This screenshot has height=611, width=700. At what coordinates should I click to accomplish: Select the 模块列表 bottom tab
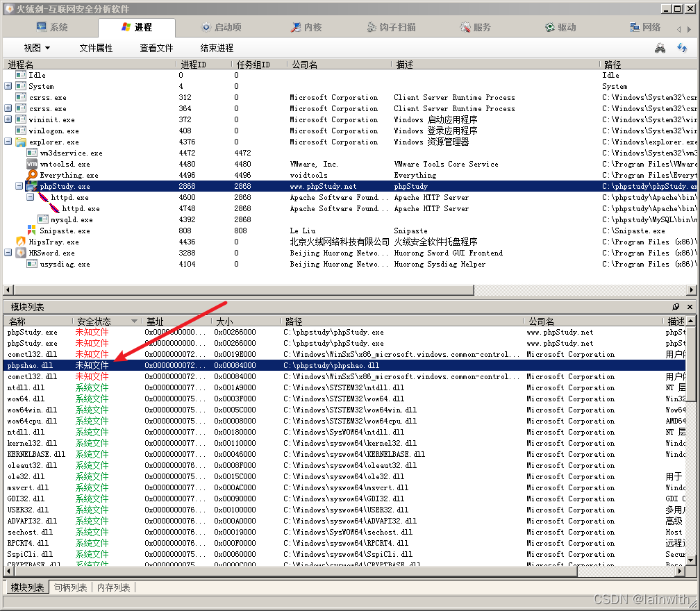coord(27,587)
